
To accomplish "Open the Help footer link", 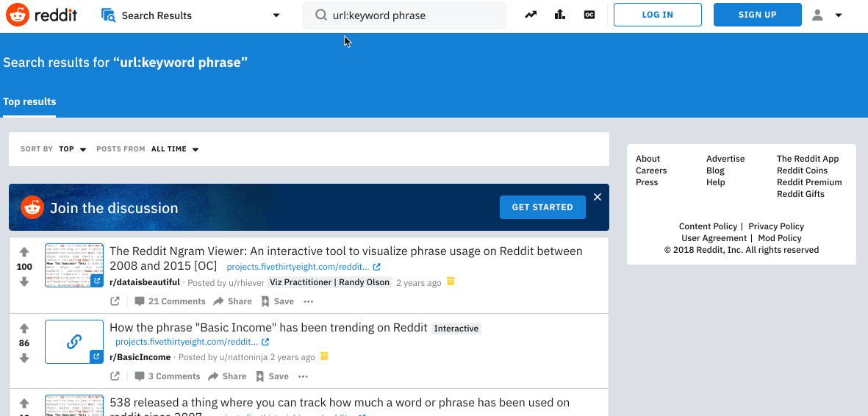I will point(715,182).
